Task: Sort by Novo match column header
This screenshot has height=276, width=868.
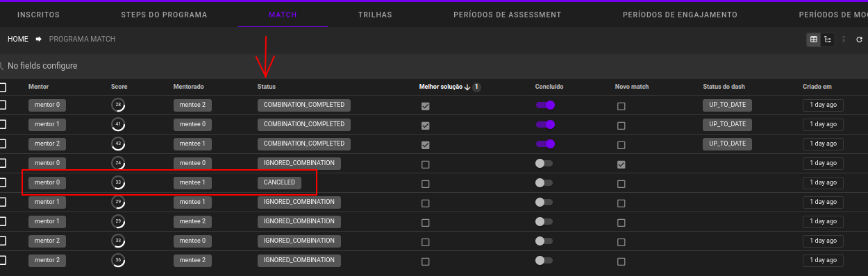Action: pyautogui.click(x=632, y=87)
